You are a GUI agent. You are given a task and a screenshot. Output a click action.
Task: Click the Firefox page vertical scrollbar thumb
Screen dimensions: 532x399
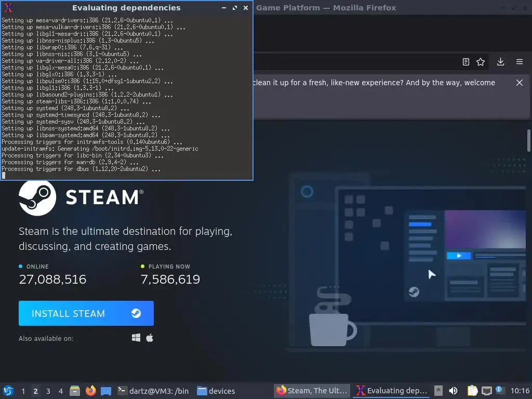(528, 140)
